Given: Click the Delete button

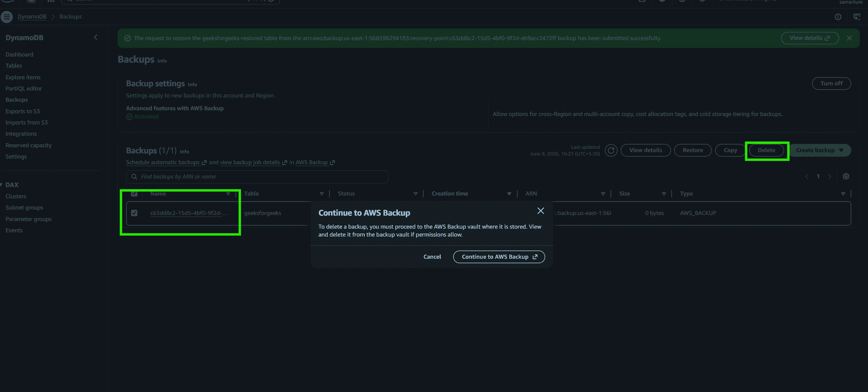Looking at the screenshot, I should pos(766,150).
